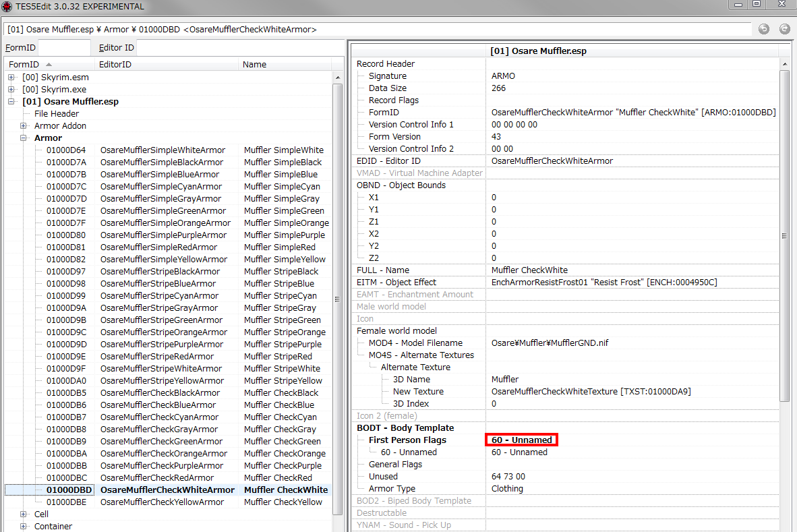Click the right panel scrollbar up arrow
The height and width of the screenshot is (532, 797).
(784, 64)
